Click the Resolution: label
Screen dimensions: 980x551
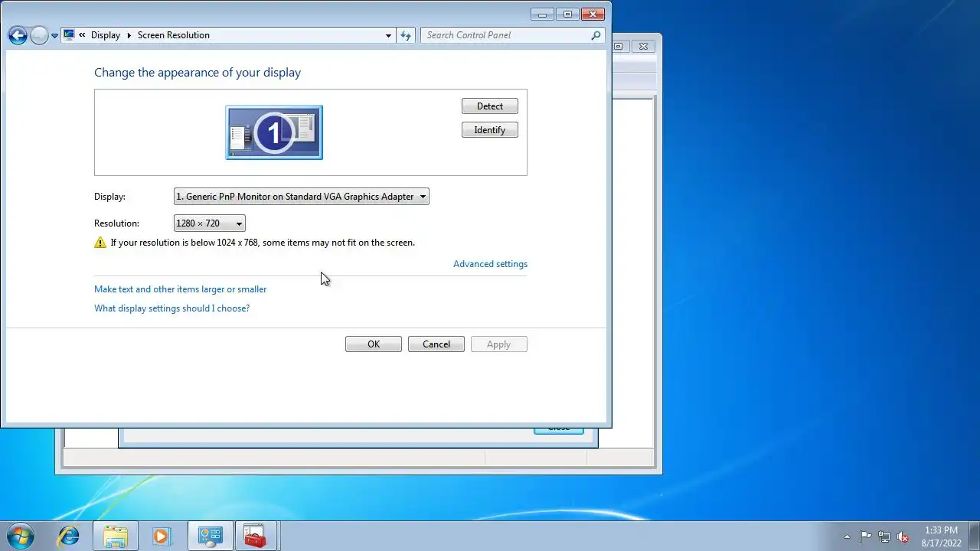click(116, 223)
